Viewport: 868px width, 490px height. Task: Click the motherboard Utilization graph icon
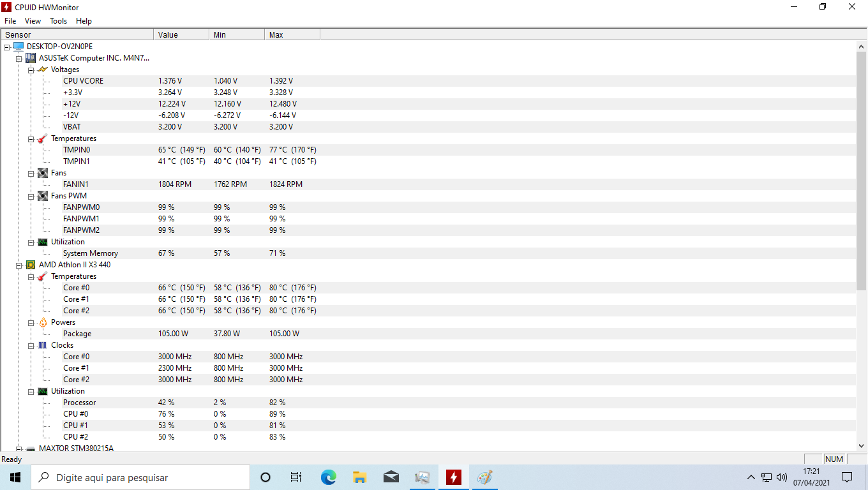click(x=42, y=242)
